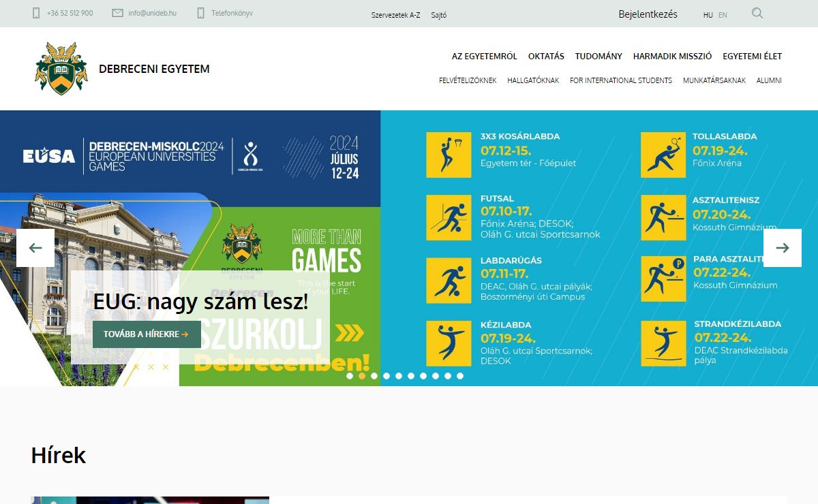
Task: Advance carousel with right arrow
Action: pyautogui.click(x=783, y=248)
